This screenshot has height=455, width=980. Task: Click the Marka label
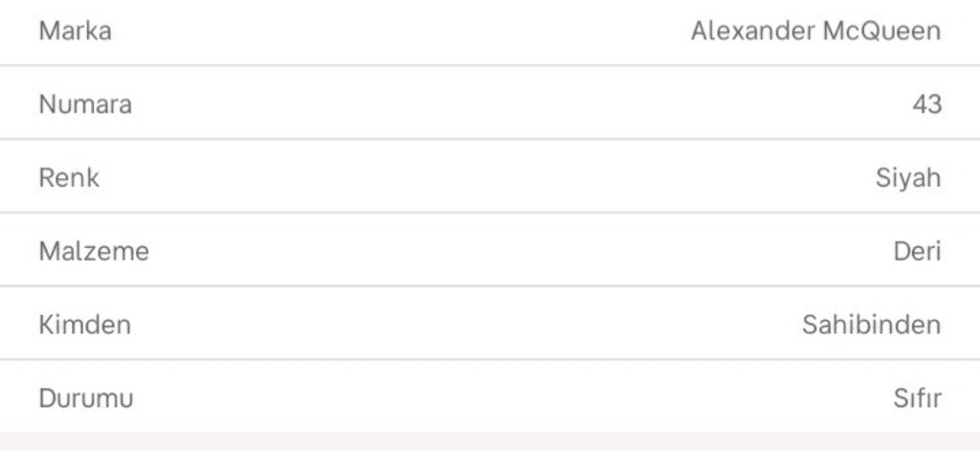coord(75,31)
